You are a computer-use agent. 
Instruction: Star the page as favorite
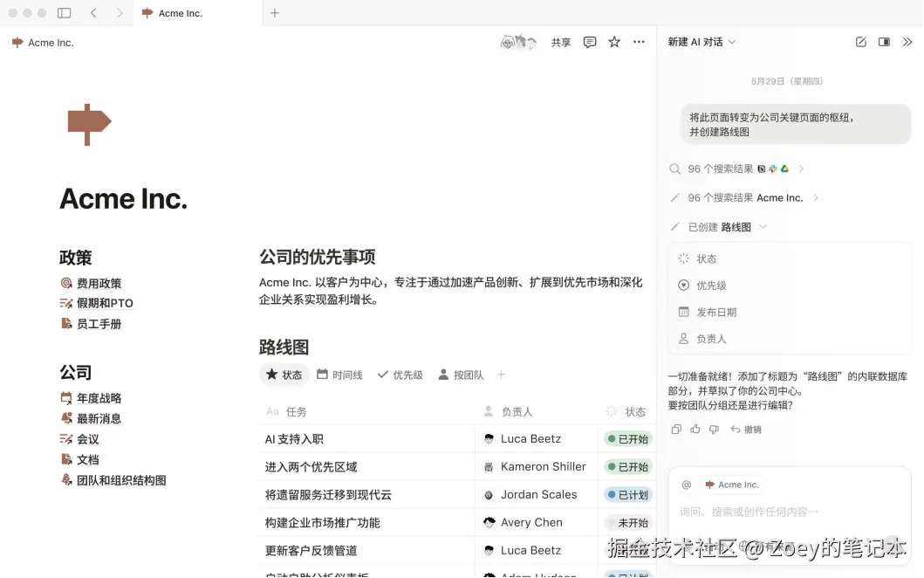pos(614,42)
